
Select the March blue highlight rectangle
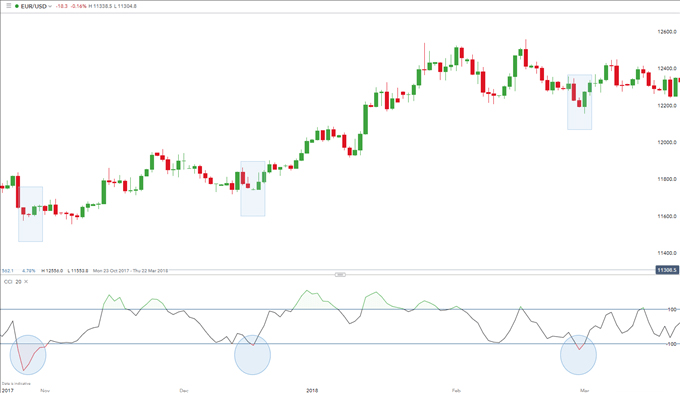[579, 102]
